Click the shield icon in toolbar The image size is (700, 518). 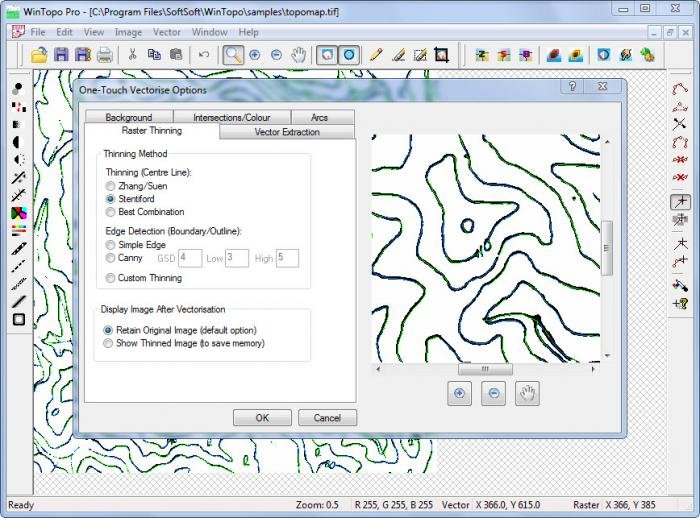pyautogui.click(x=604, y=55)
